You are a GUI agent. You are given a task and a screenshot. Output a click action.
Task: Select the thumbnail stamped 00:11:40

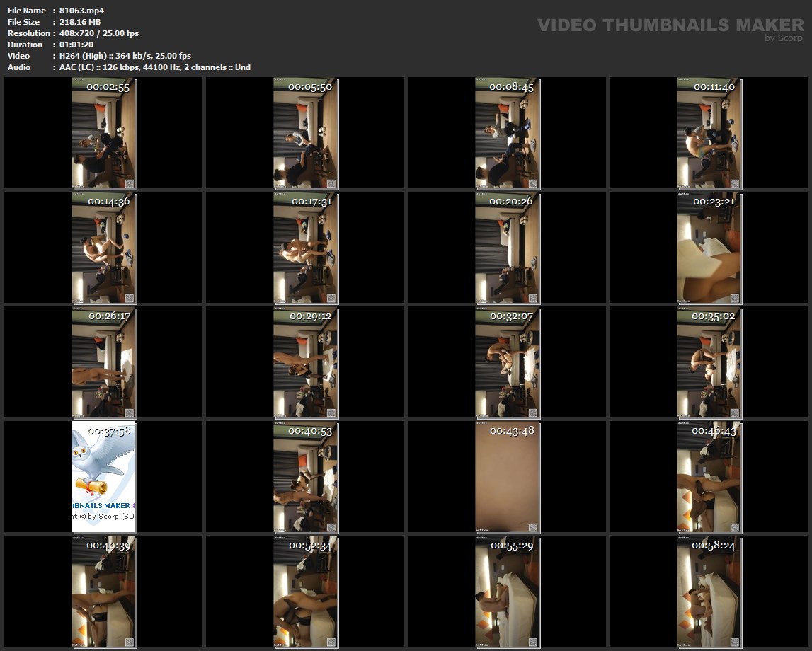(x=709, y=133)
